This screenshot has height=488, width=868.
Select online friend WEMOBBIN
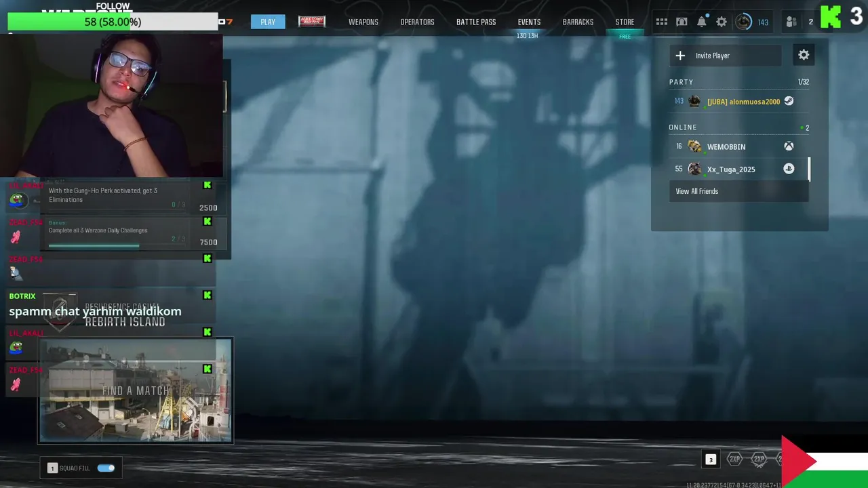(x=738, y=146)
